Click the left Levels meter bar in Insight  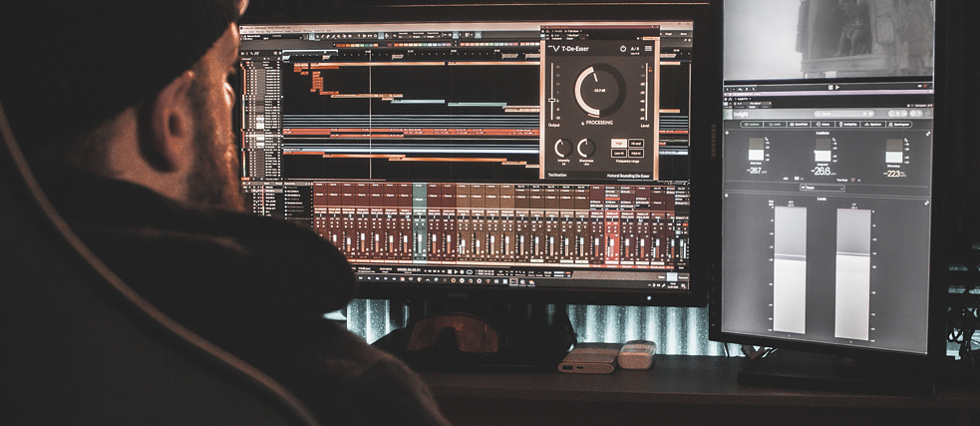coord(791,269)
